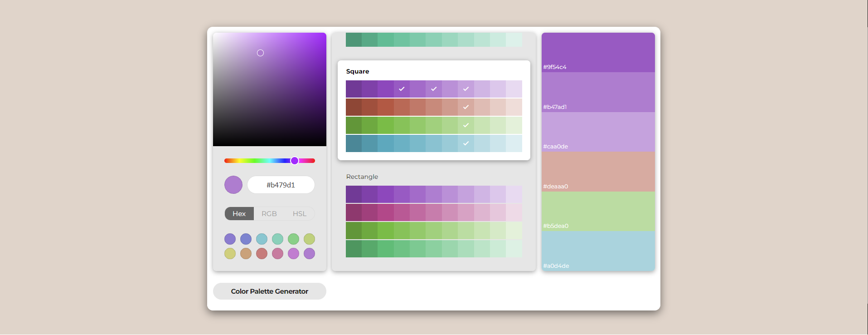Click the hex value field #b479d1

point(281,185)
